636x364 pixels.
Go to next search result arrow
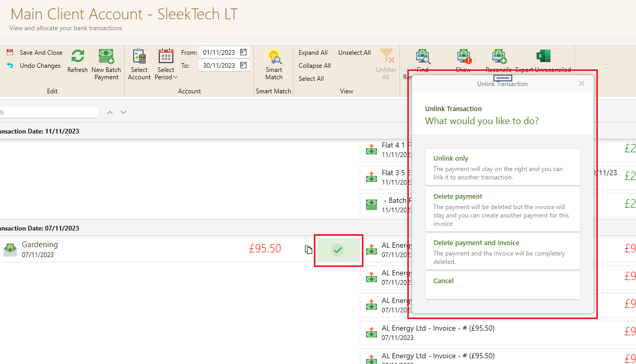(124, 112)
